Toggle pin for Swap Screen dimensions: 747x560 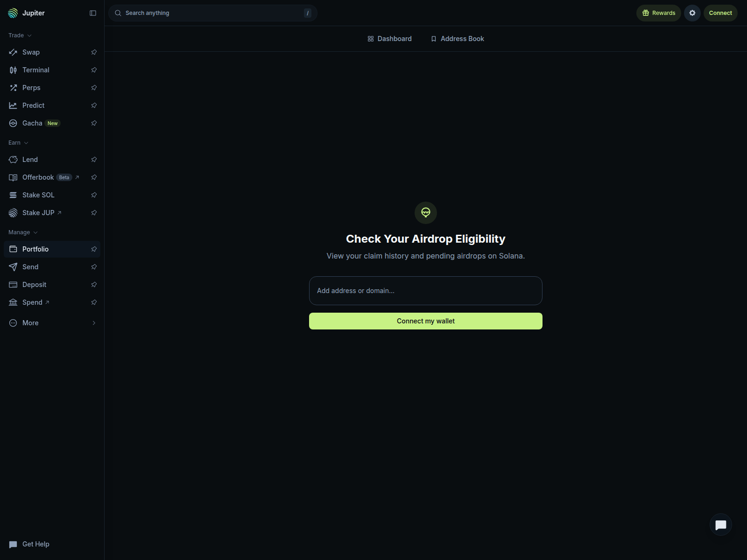click(94, 52)
